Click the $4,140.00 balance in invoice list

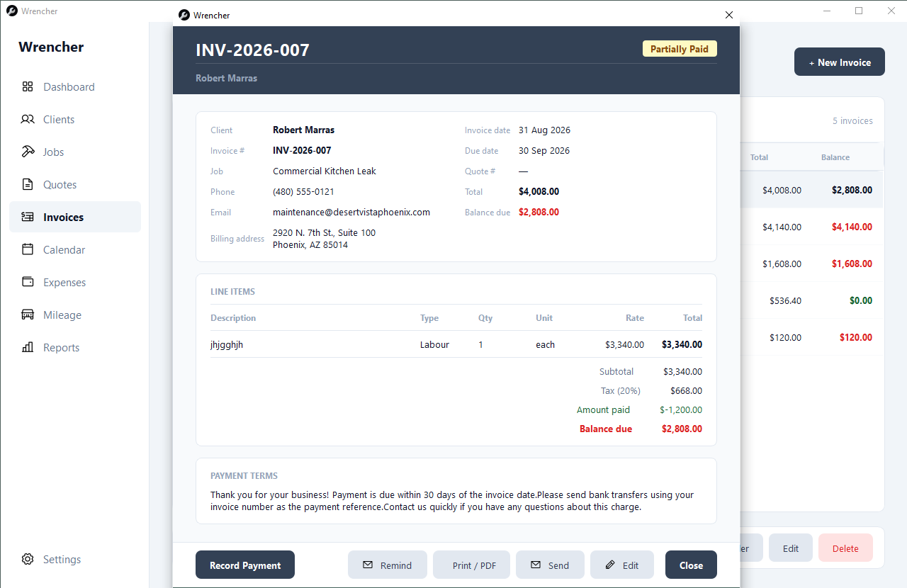coord(852,227)
